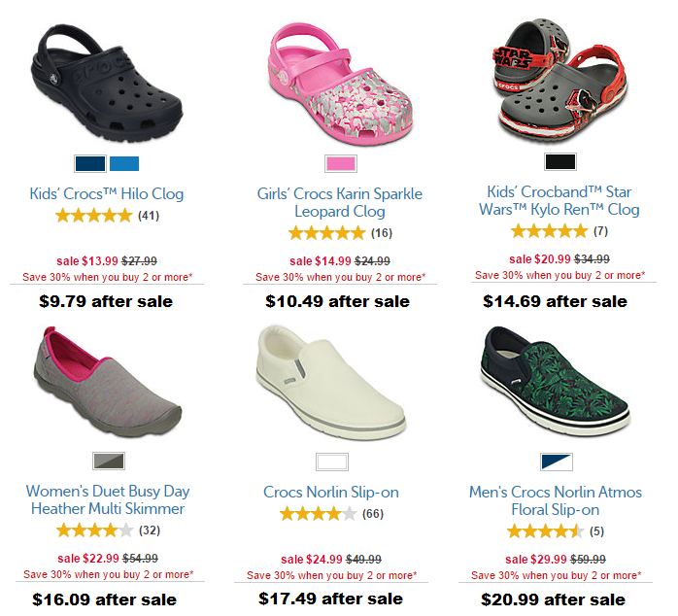Click the gray heather skimmer shoe image
Screen dimensions: 678x616
click(x=108, y=382)
